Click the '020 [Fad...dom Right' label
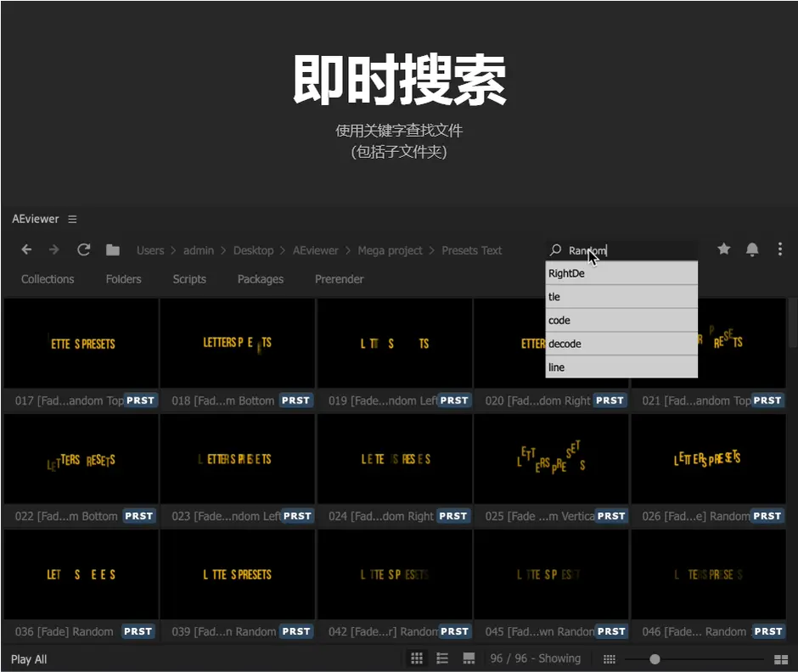 pyautogui.click(x=537, y=400)
